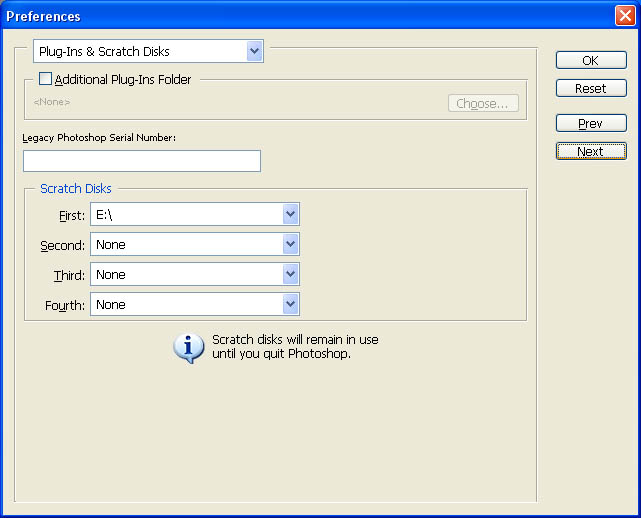Expand the First scratch disk dropdown

290,214
